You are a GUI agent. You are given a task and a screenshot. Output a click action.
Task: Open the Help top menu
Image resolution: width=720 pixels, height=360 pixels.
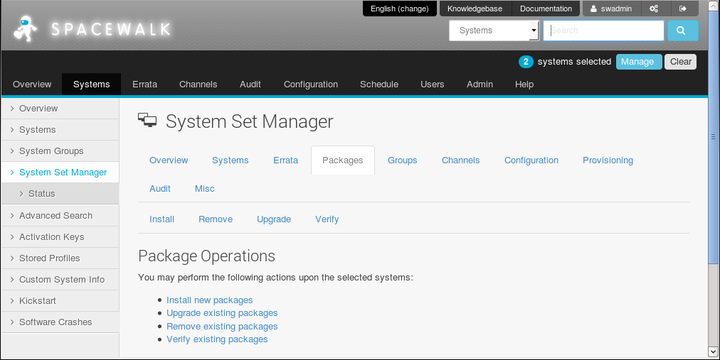524,84
